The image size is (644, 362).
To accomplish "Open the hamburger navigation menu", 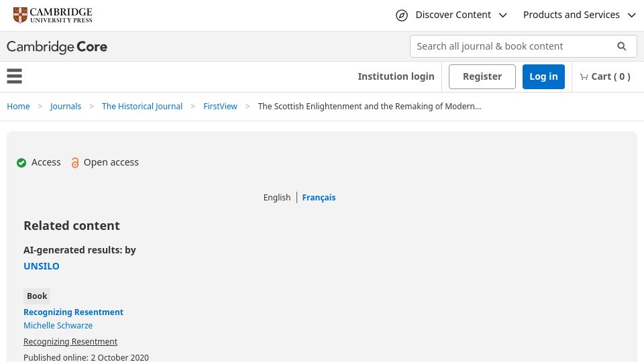I will pos(14,76).
